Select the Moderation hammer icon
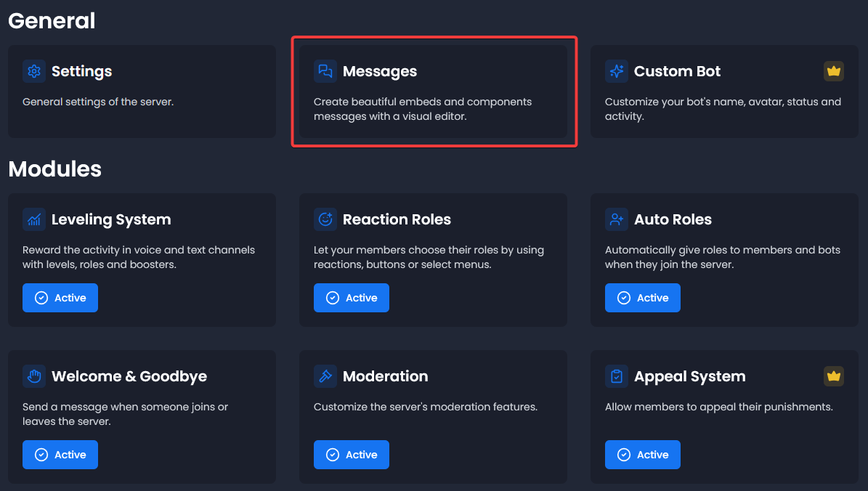The image size is (868, 491). (325, 376)
